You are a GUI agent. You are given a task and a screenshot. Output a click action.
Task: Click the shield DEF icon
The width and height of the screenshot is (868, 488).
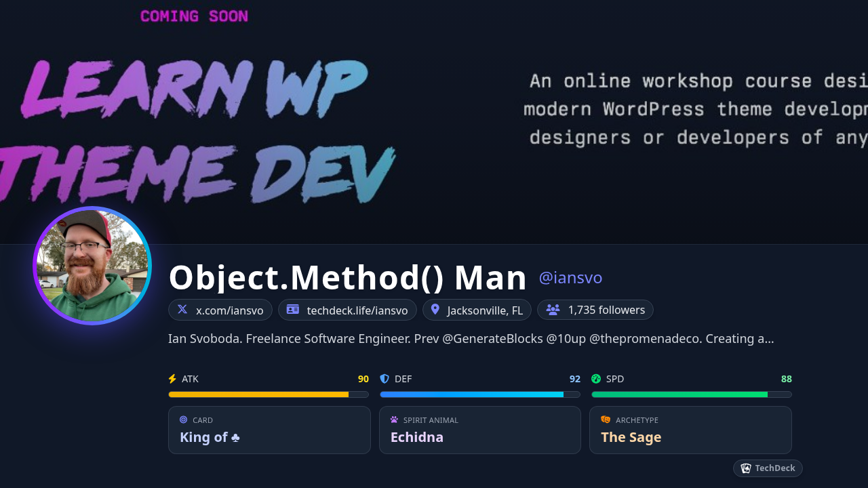point(384,379)
